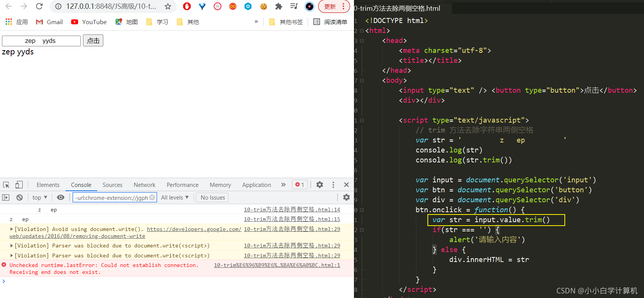Open console settings gear in filter bar
Screen dimensions: 644x298
point(346,197)
